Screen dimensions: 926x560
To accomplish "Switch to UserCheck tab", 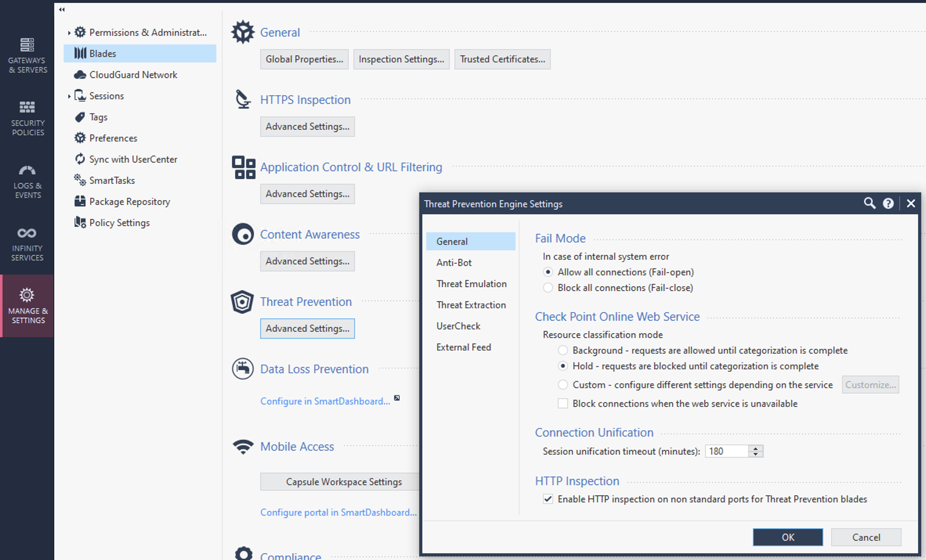I will (x=471, y=326).
